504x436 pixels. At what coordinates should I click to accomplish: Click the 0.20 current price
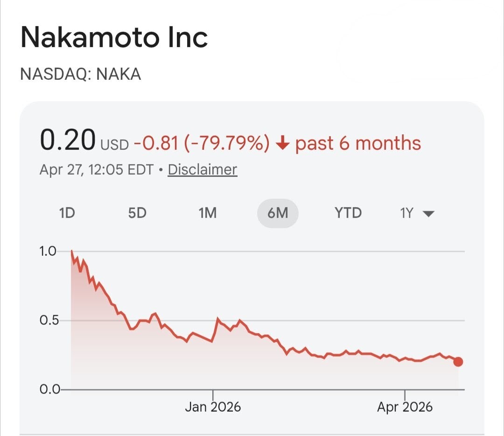[x=68, y=141]
